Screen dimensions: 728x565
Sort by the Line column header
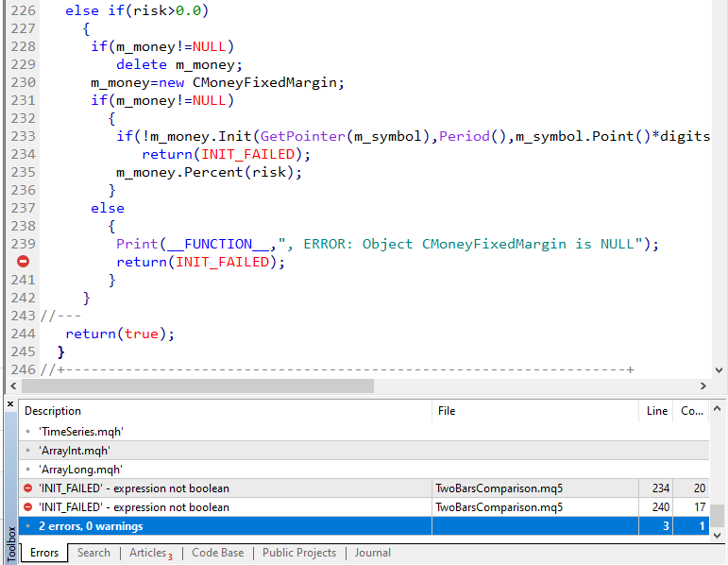(656, 411)
